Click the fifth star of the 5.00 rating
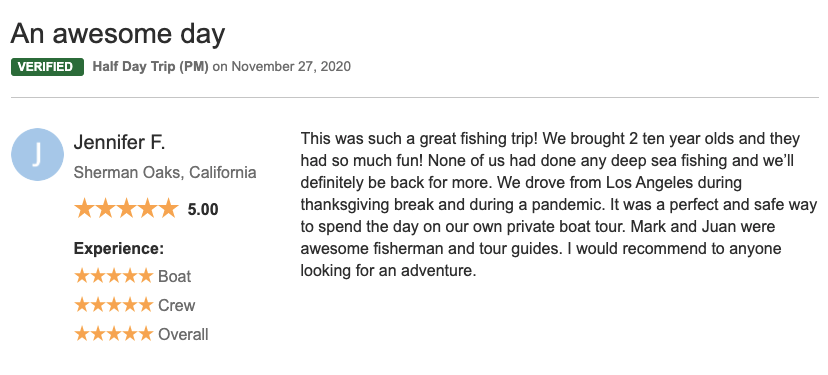The height and width of the screenshot is (375, 828). (x=168, y=209)
